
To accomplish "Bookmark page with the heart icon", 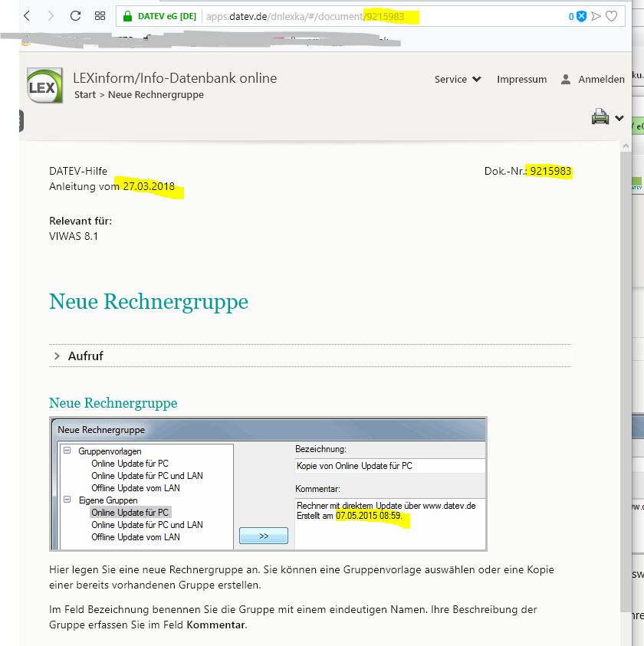I will [x=611, y=17].
